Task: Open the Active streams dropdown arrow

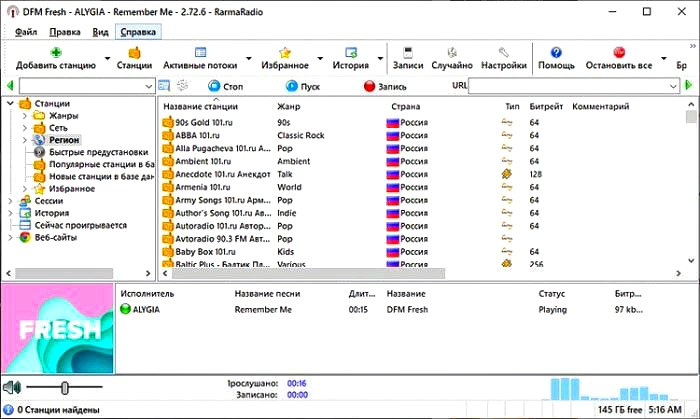Action: tap(249, 58)
